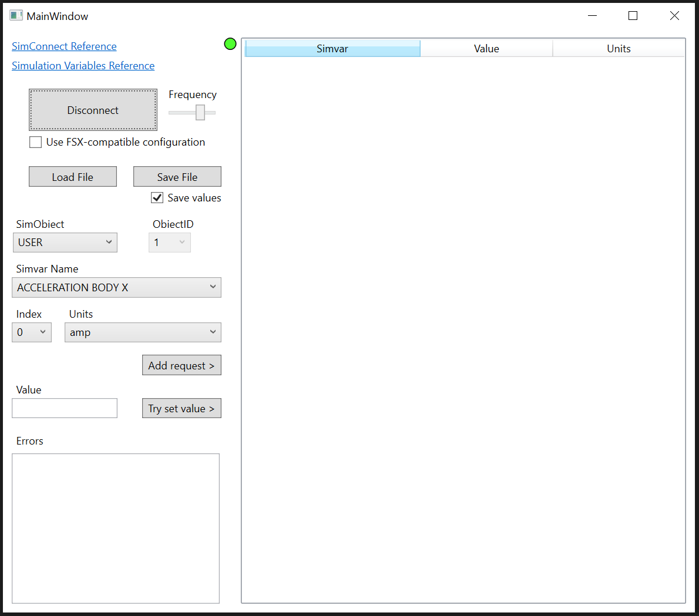Click the MainWindow application icon in titlebar
This screenshot has height=616, width=699.
pos(16,15)
